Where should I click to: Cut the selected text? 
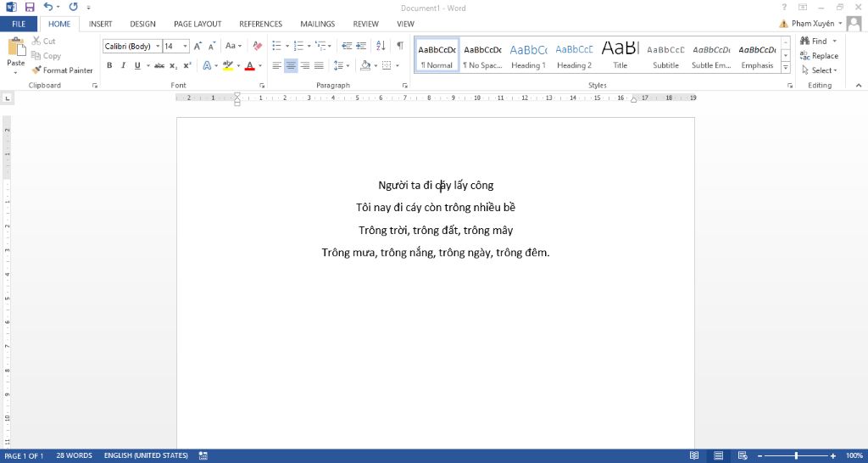pyautogui.click(x=44, y=41)
